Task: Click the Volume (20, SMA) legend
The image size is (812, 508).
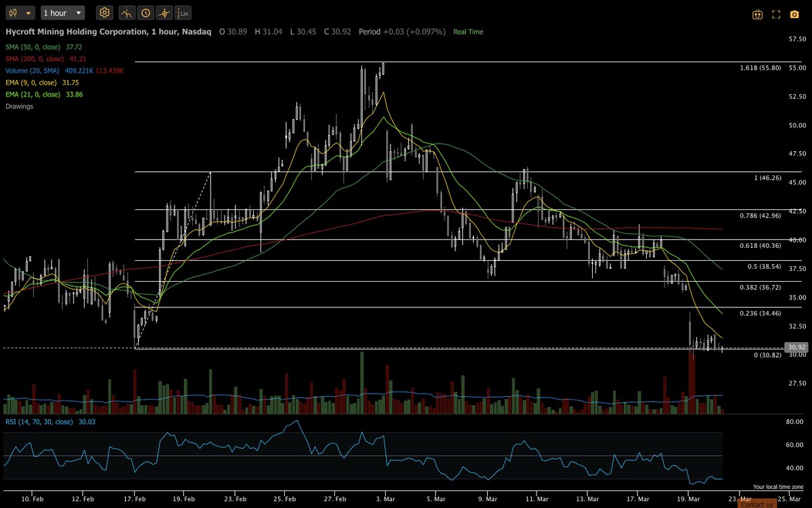Action: [64, 70]
